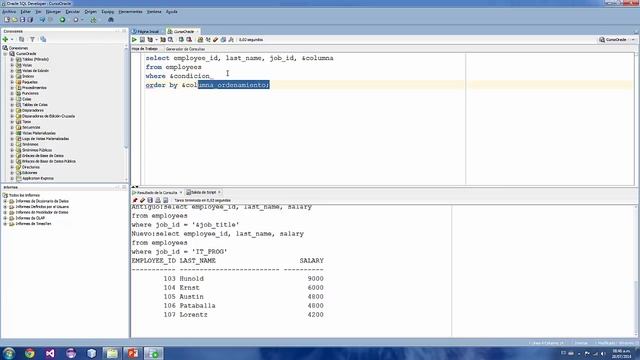Select the Directorios tree item
This screenshot has height=360, width=640.
click(x=31, y=167)
